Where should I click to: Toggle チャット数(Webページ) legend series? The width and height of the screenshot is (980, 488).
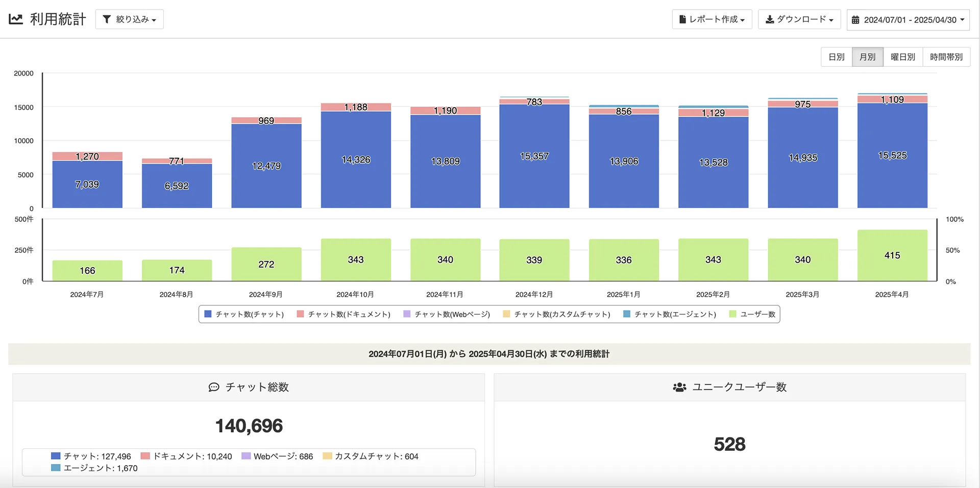(x=447, y=314)
